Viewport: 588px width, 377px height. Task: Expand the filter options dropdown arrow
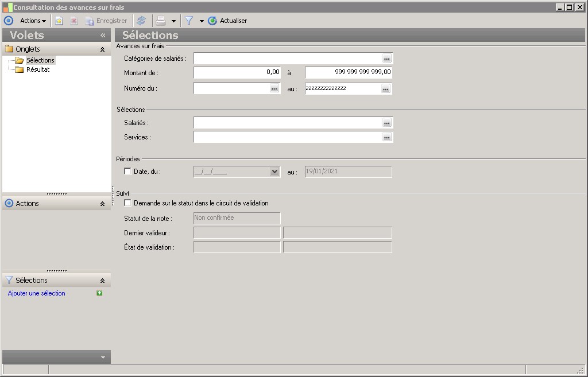click(x=202, y=21)
